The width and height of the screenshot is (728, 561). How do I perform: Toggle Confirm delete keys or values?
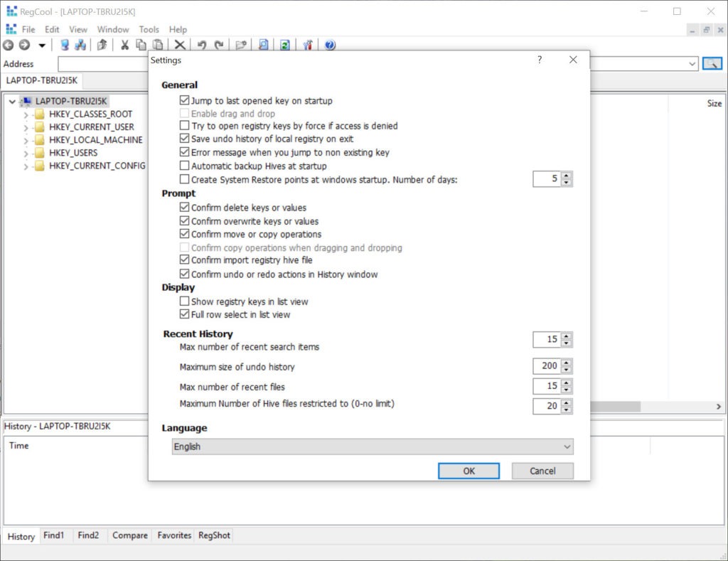[x=184, y=207]
